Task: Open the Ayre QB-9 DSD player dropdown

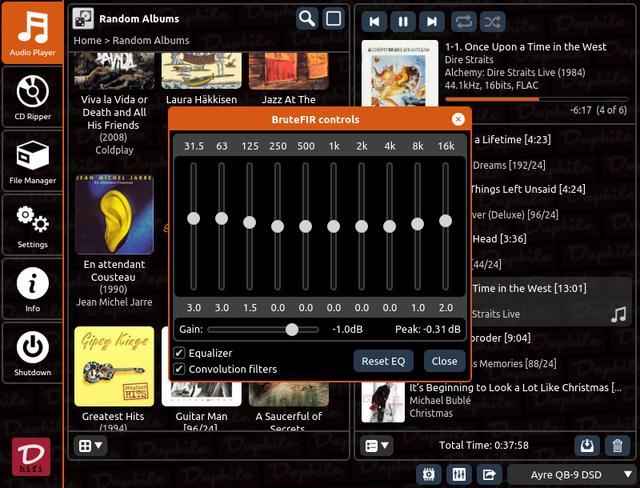Action: [x=571, y=474]
